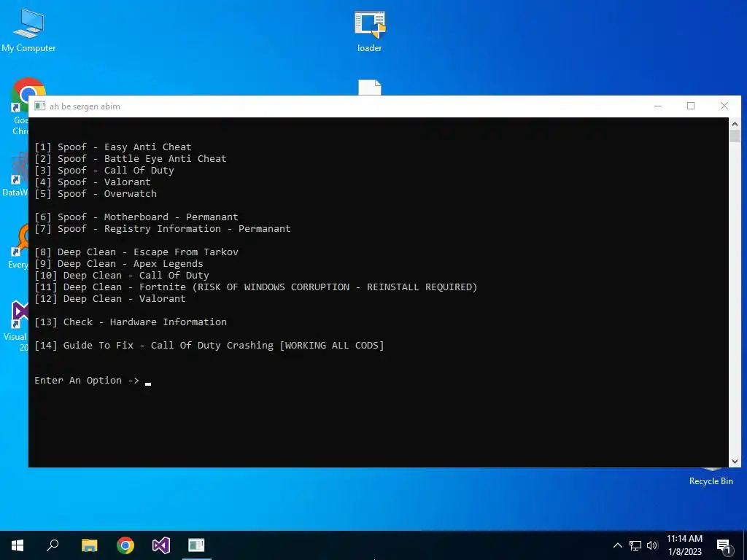Click the '[12] Deep Clean - Valorant' line
Screen dimensions: 747x560
[110, 298]
